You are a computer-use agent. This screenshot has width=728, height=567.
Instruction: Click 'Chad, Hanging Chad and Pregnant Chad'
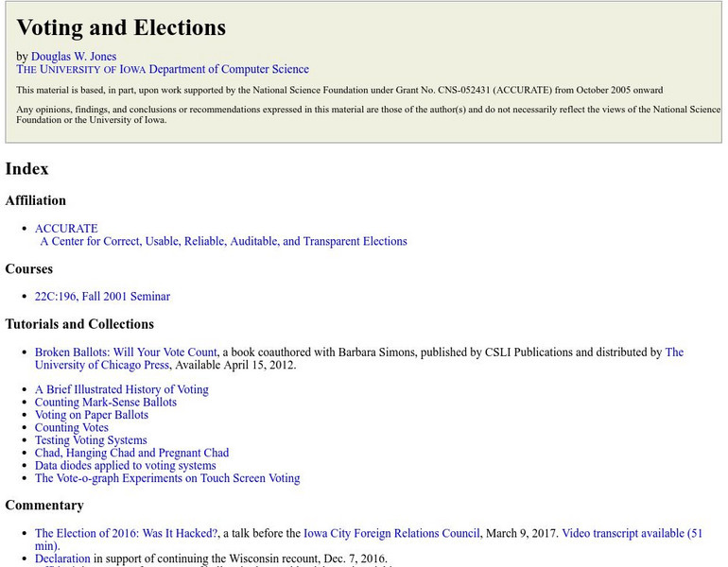131,453
